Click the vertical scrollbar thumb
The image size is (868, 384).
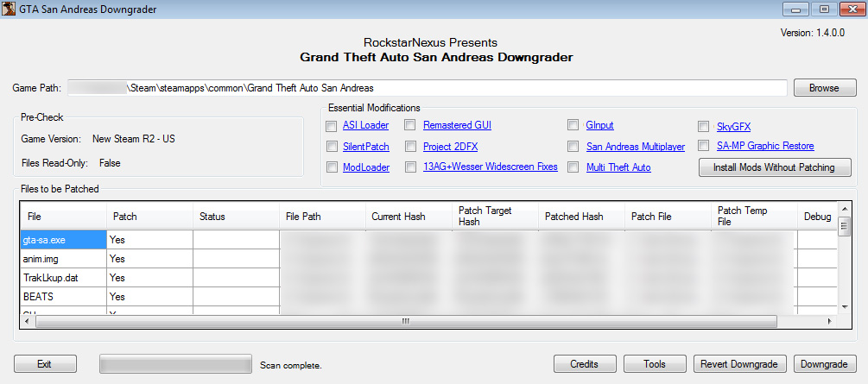coord(844,226)
